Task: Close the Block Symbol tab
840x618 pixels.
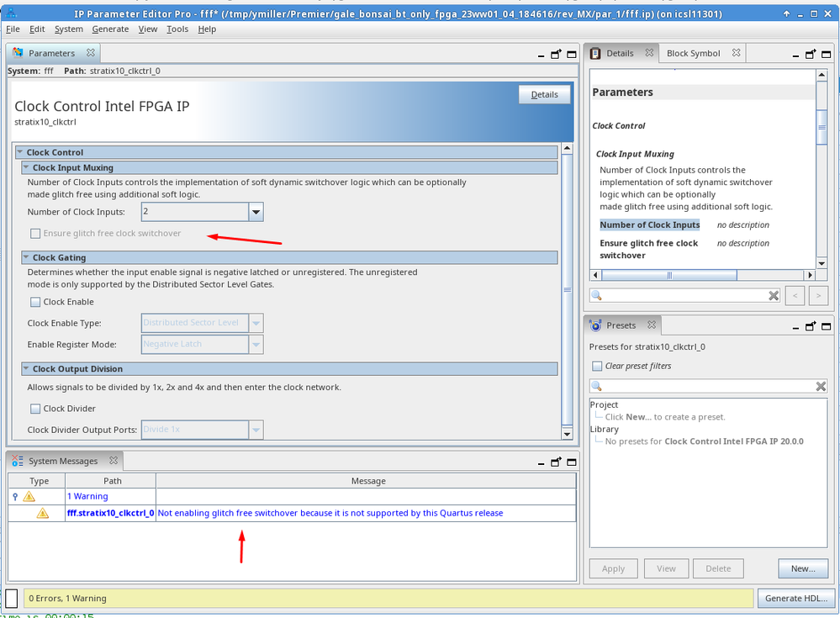Action: click(x=736, y=52)
